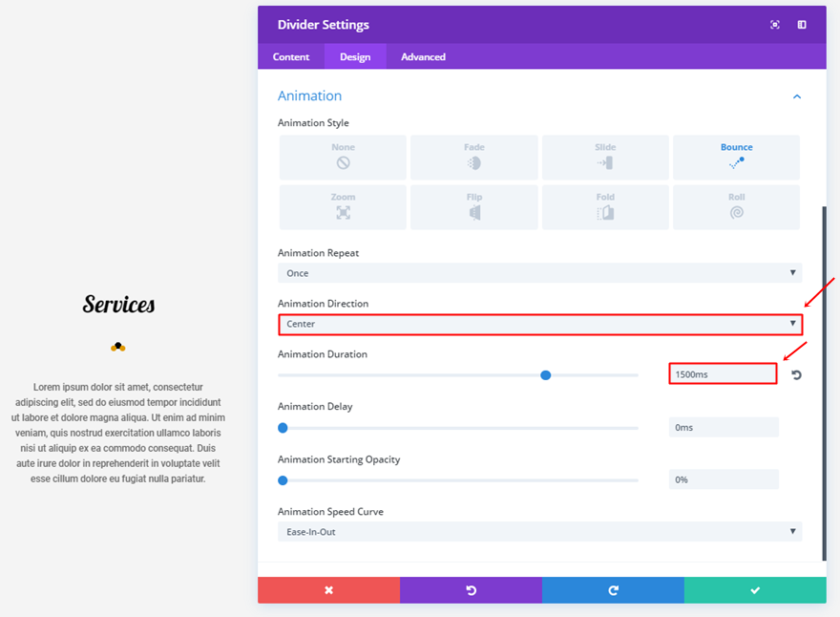Switch to the Advanced tab
Viewport: 840px width, 617px height.
(423, 57)
